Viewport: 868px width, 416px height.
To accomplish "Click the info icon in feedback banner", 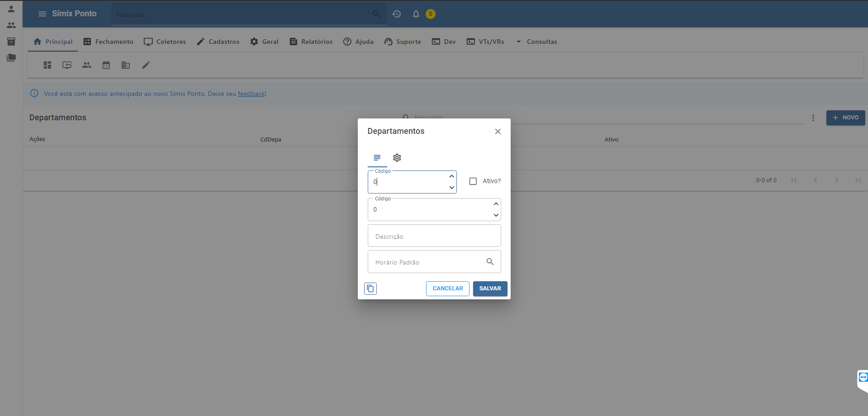I will click(x=34, y=94).
